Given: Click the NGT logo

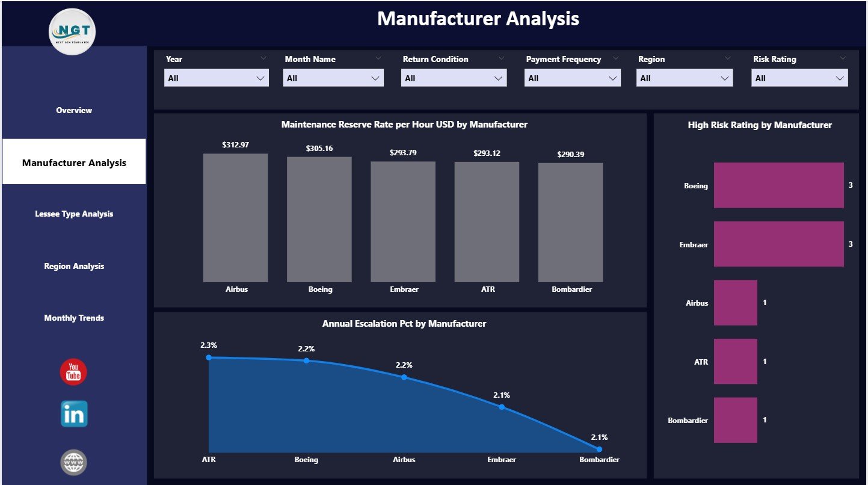Looking at the screenshot, I should [x=72, y=31].
